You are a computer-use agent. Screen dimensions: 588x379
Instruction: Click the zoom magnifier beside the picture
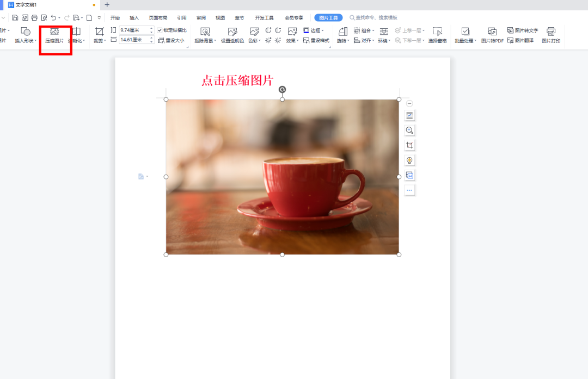[x=409, y=131]
